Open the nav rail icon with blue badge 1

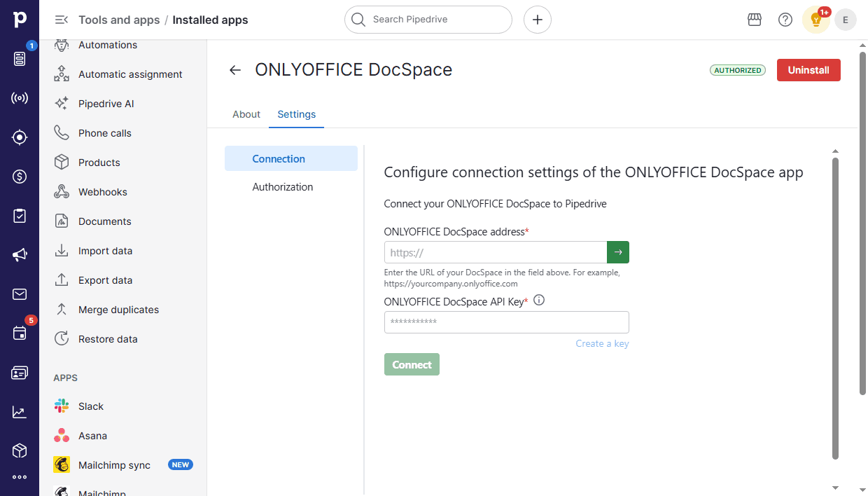pyautogui.click(x=20, y=59)
